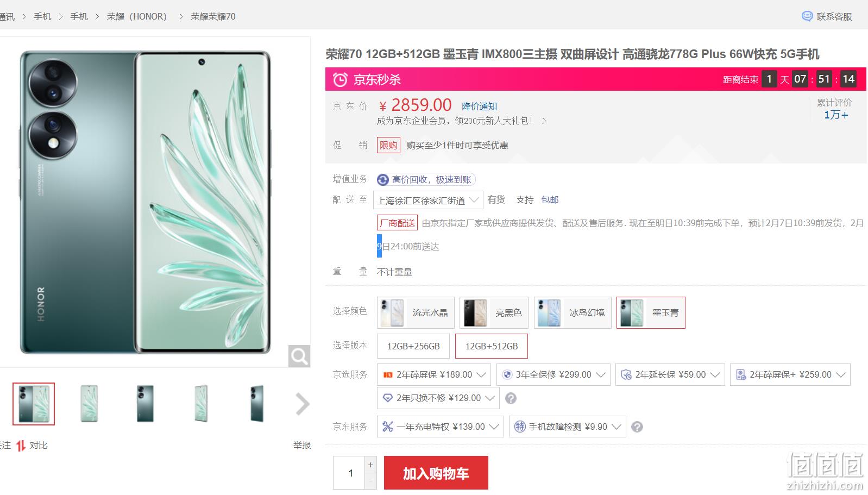Click the magnifier zoom icon on product image
Viewport: 868px width, 495px height.
coord(299,356)
